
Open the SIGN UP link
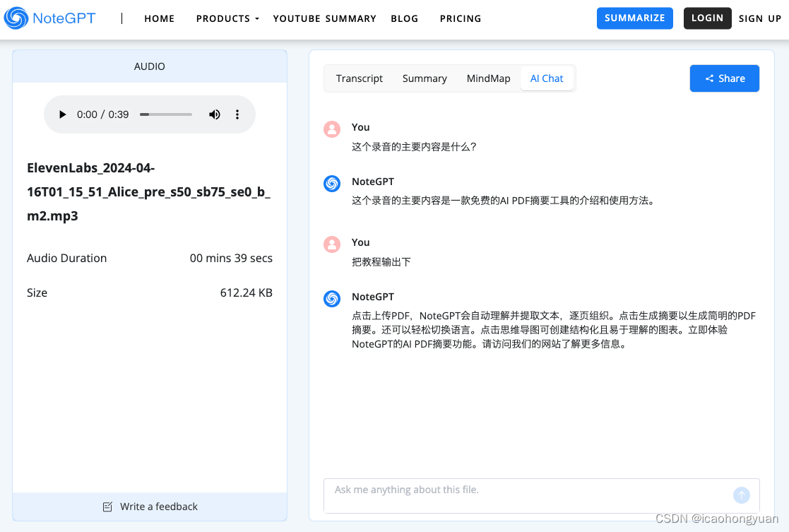click(760, 18)
